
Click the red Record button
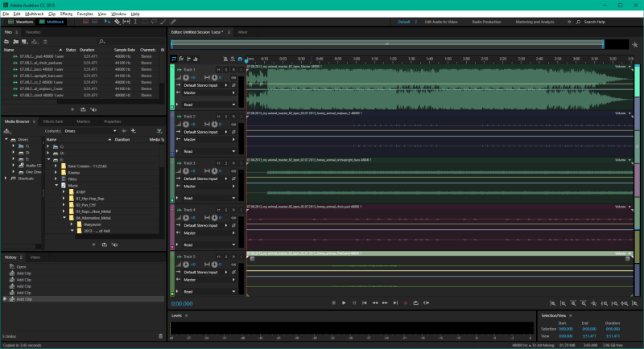pyautogui.click(x=406, y=303)
